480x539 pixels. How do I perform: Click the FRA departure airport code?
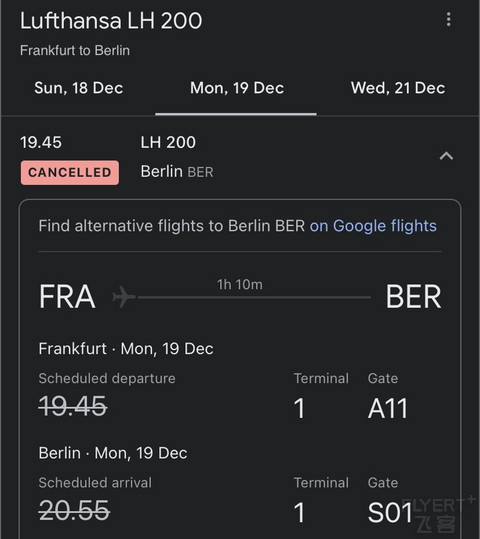(x=67, y=296)
